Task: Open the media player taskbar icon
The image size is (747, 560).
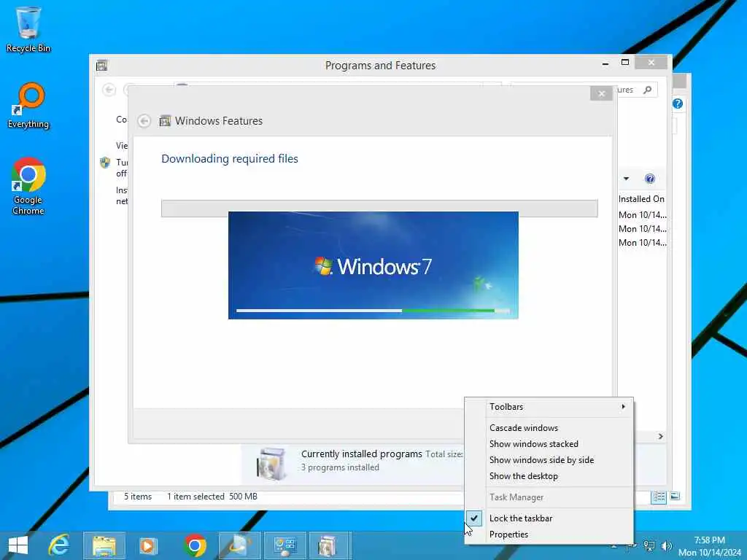Action: [x=149, y=545]
